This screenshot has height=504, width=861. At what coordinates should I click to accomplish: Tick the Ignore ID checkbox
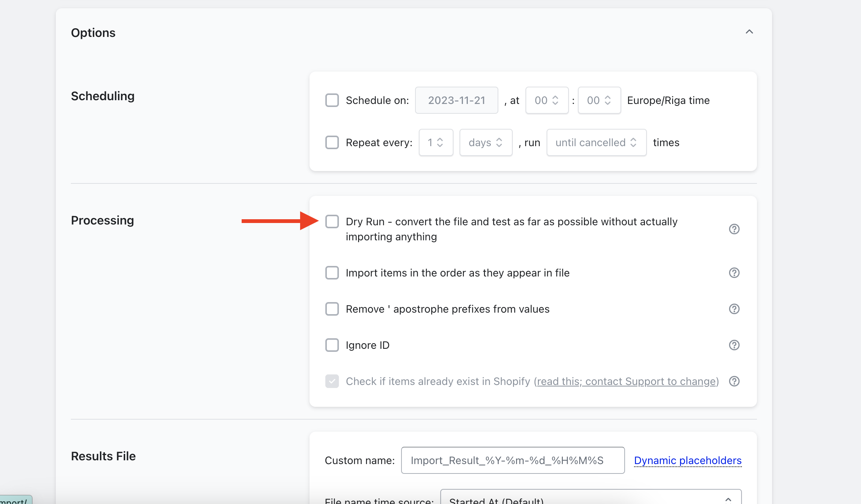[x=332, y=345]
